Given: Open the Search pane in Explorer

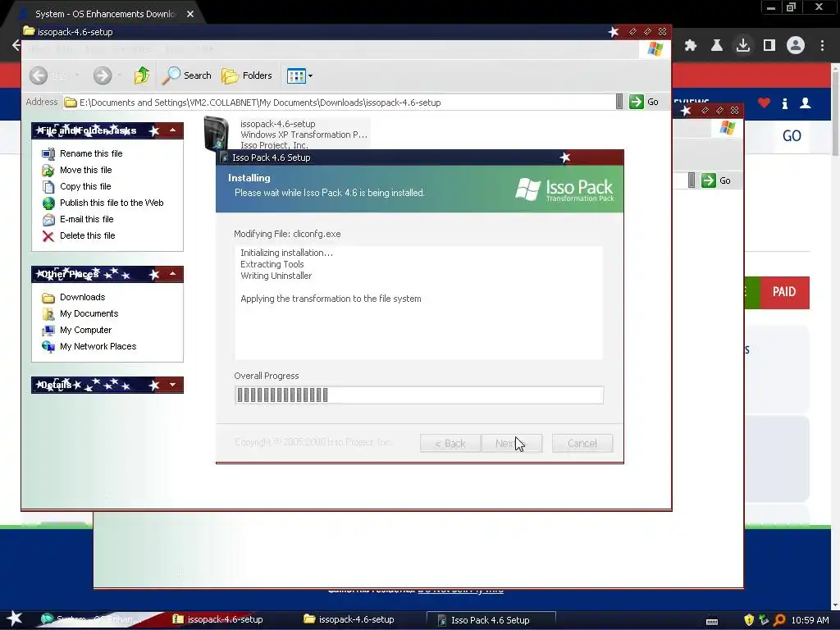Looking at the screenshot, I should click(x=187, y=75).
